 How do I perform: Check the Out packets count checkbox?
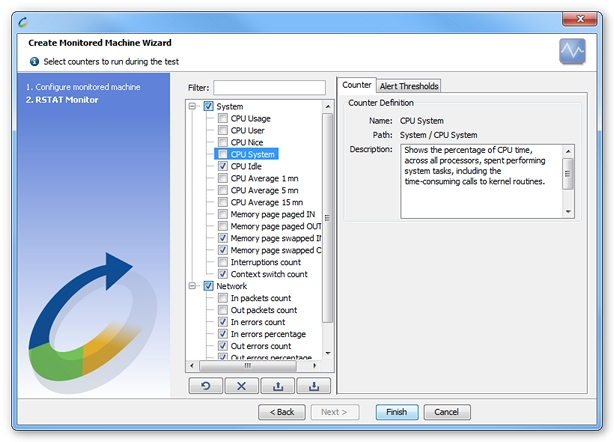click(223, 310)
